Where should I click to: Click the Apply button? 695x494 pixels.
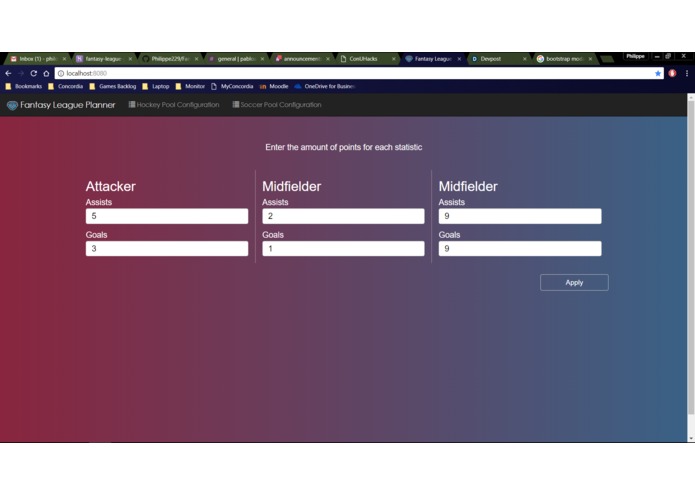click(574, 283)
